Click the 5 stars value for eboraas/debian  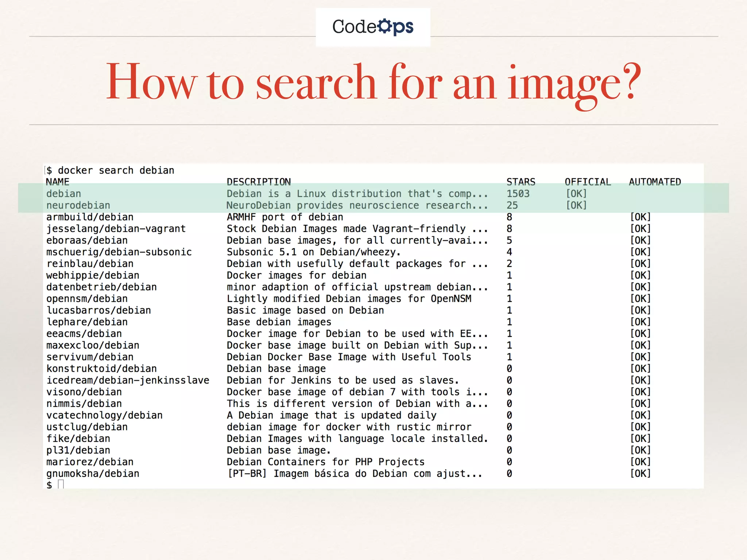(509, 240)
